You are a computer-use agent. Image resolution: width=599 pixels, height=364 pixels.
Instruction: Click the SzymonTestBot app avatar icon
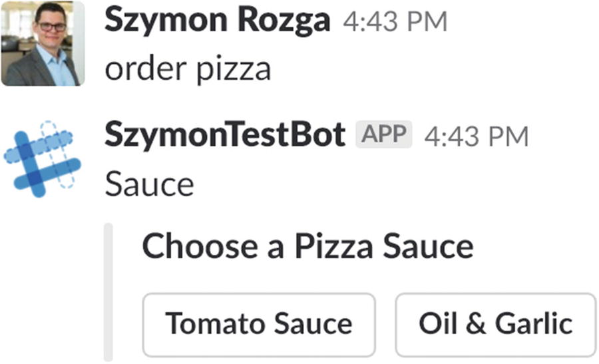click(42, 160)
